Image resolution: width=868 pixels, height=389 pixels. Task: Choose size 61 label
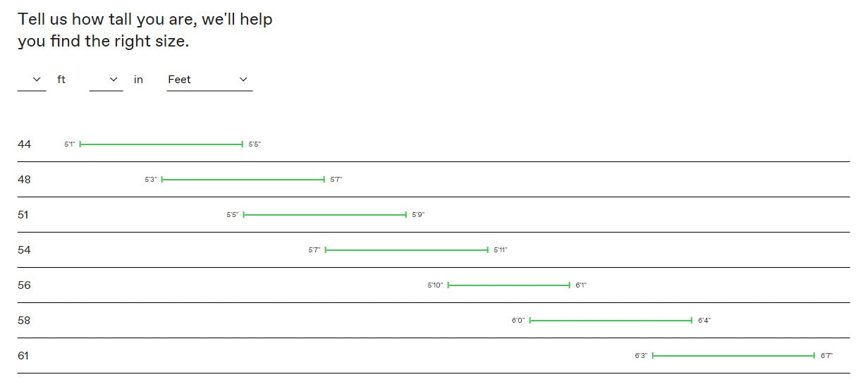tap(23, 356)
